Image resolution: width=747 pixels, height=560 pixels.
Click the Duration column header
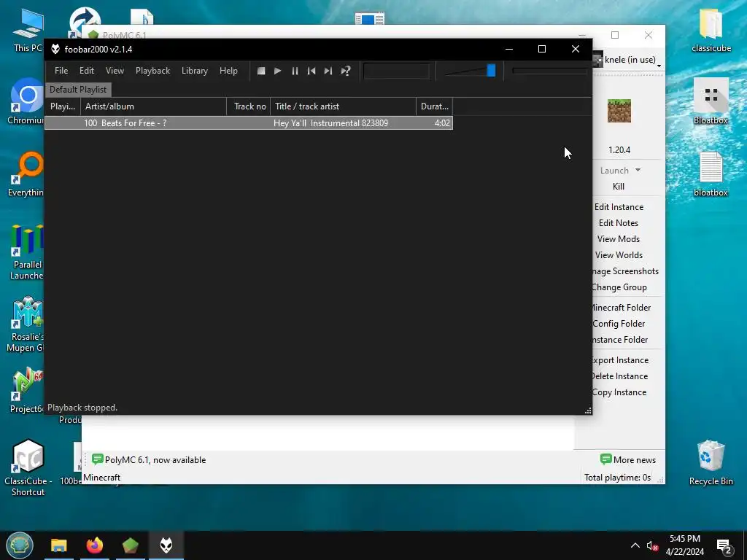(435, 106)
